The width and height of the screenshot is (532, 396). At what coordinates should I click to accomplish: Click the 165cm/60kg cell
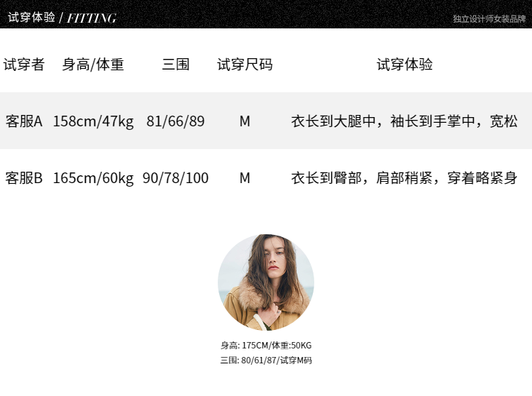[x=94, y=178]
